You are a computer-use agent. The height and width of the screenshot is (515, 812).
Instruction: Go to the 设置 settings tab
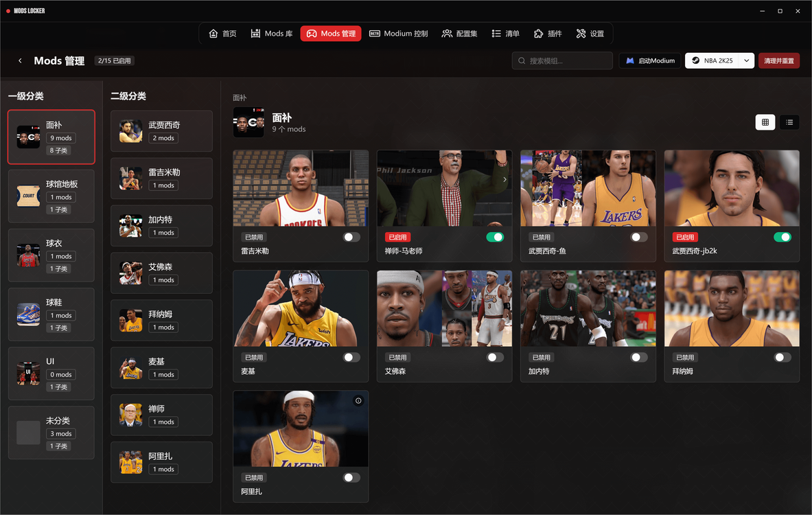590,34
